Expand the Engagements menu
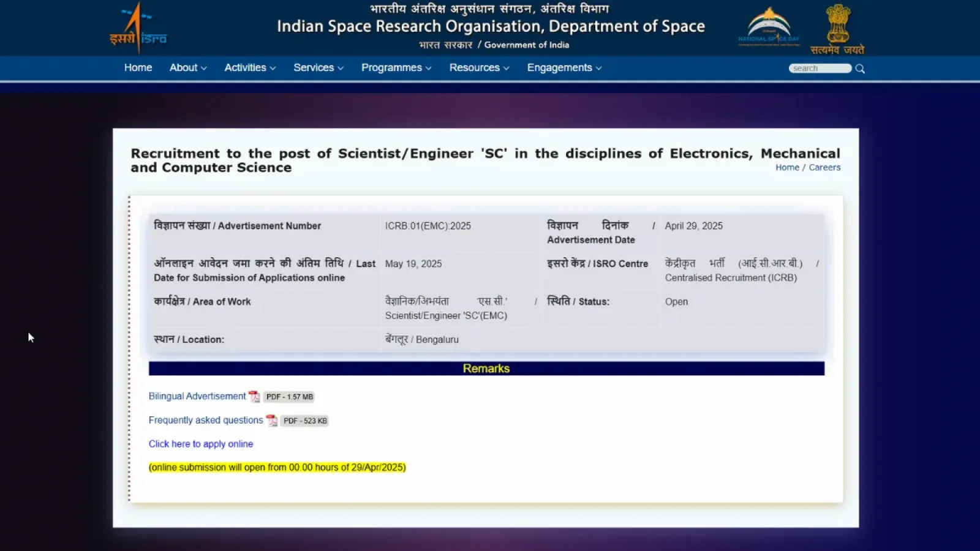 [564, 67]
